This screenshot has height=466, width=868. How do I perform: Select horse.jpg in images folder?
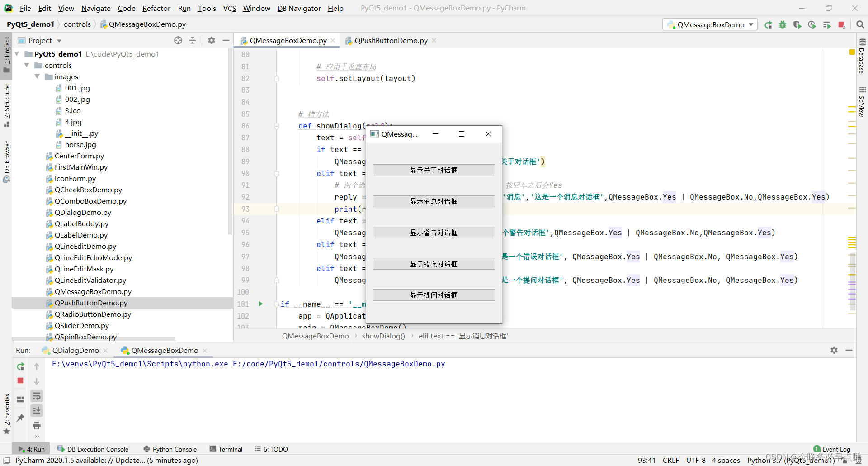point(80,144)
